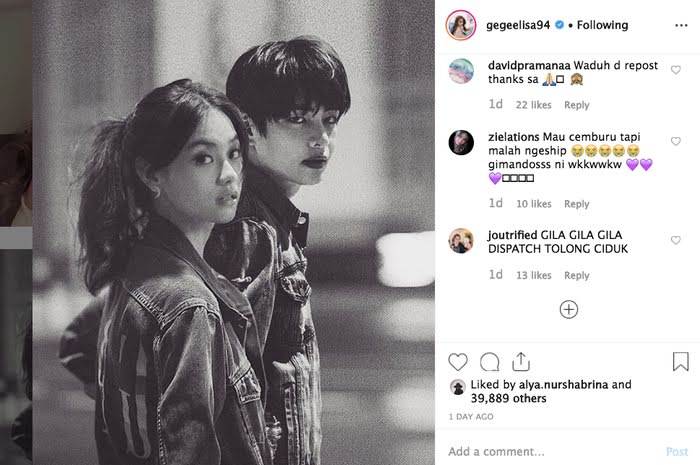Open davidpramanaa's avatar
Viewport: 700px width, 465px height.
click(461, 71)
